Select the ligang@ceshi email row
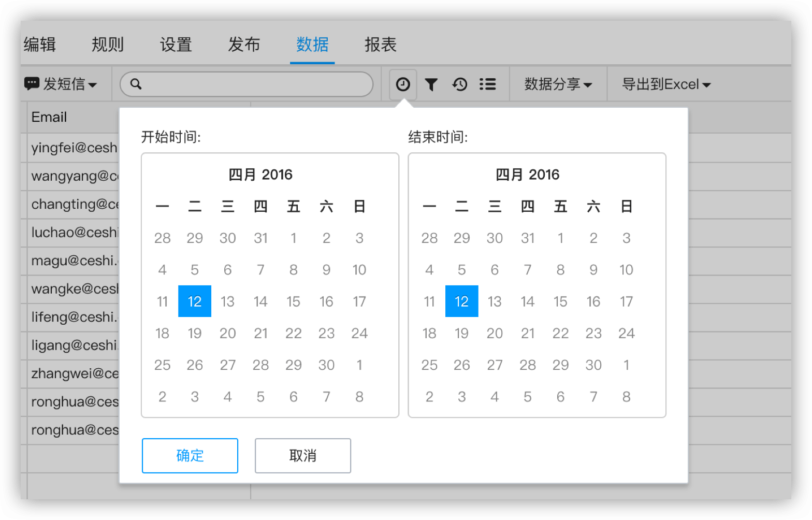This screenshot has height=520, width=812. [x=74, y=345]
